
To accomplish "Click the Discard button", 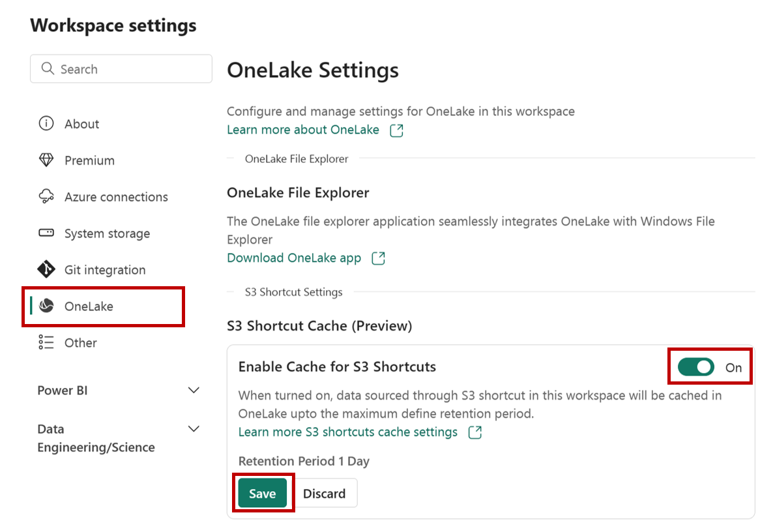I will point(325,493).
